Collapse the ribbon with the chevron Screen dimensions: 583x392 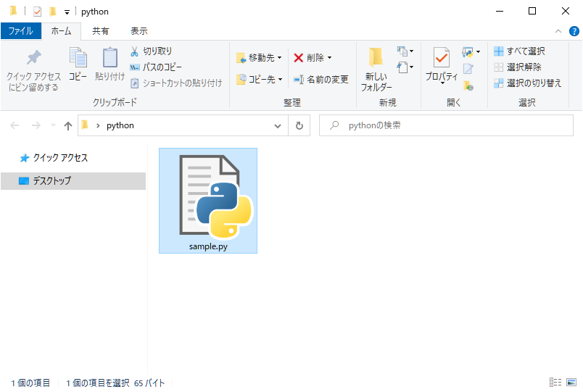[x=558, y=31]
